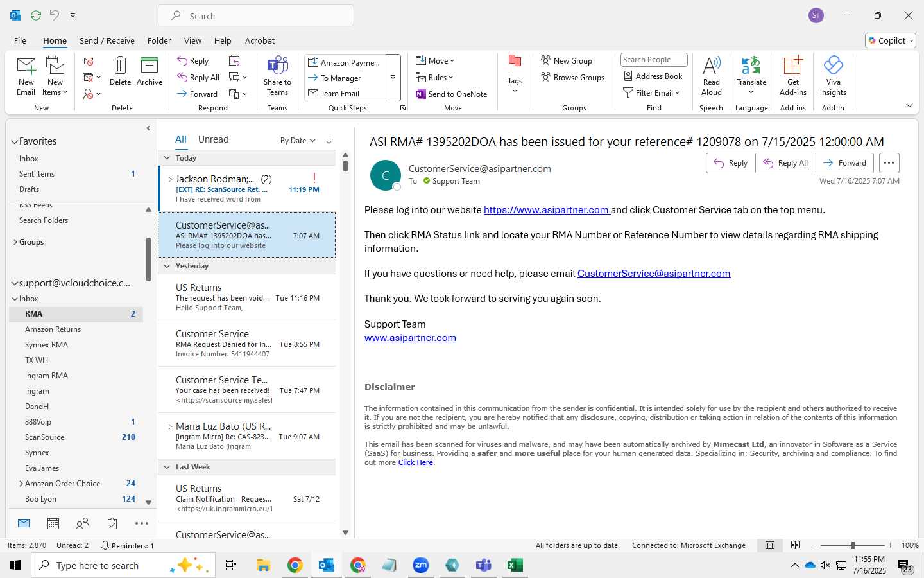Open the View ribbon tab
The height and width of the screenshot is (578, 924).
coord(193,40)
